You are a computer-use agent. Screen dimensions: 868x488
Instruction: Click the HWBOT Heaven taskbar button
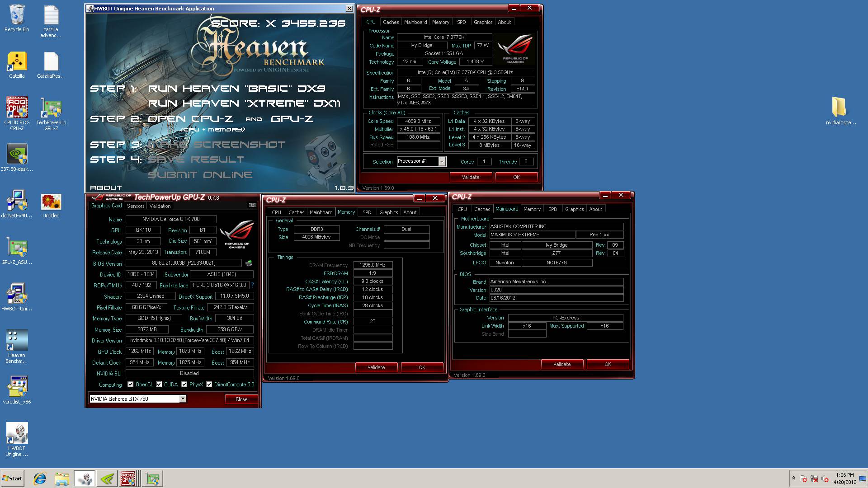(85, 479)
